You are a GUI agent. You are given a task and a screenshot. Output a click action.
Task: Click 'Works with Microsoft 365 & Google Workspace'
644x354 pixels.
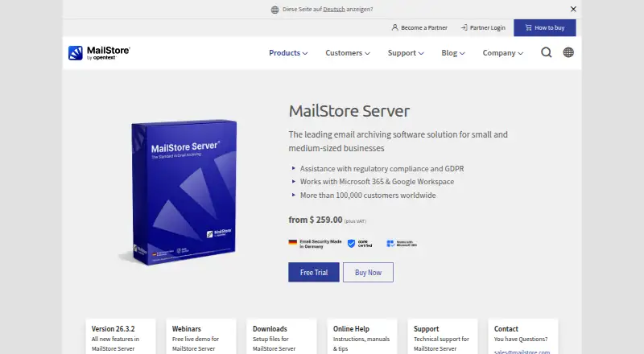tap(377, 182)
